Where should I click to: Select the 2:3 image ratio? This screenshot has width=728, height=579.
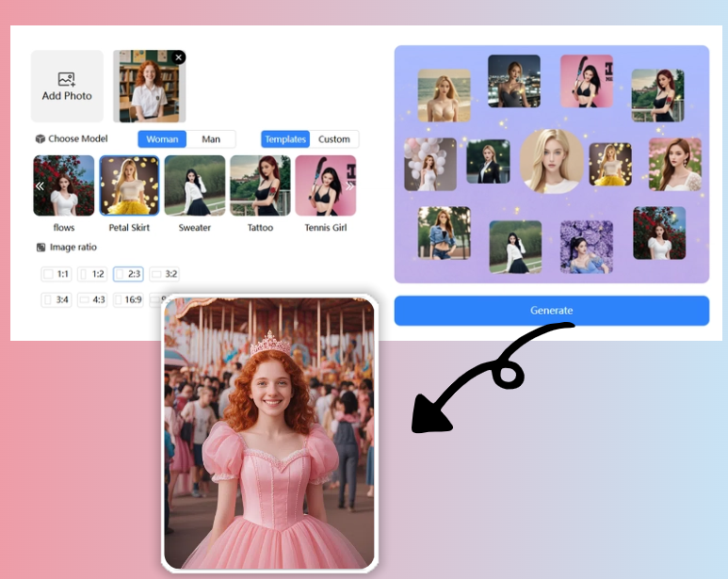tap(128, 274)
